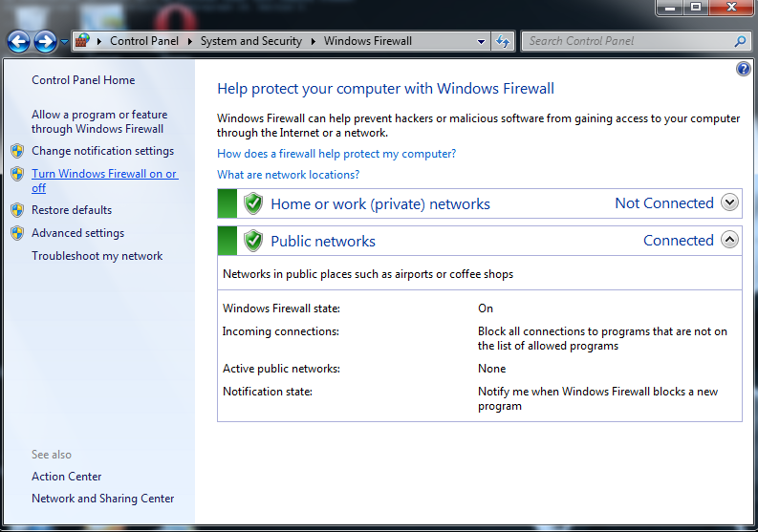Click shield icon beside Turn Windows Firewall
The height and width of the screenshot is (532, 758).
17,174
